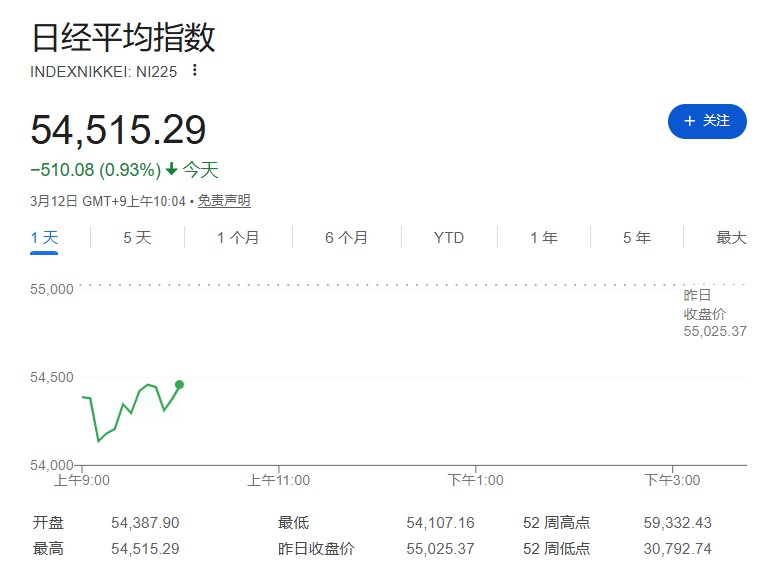The height and width of the screenshot is (578, 767).
Task: Open the three-dot more options menu
Action: tap(195, 70)
